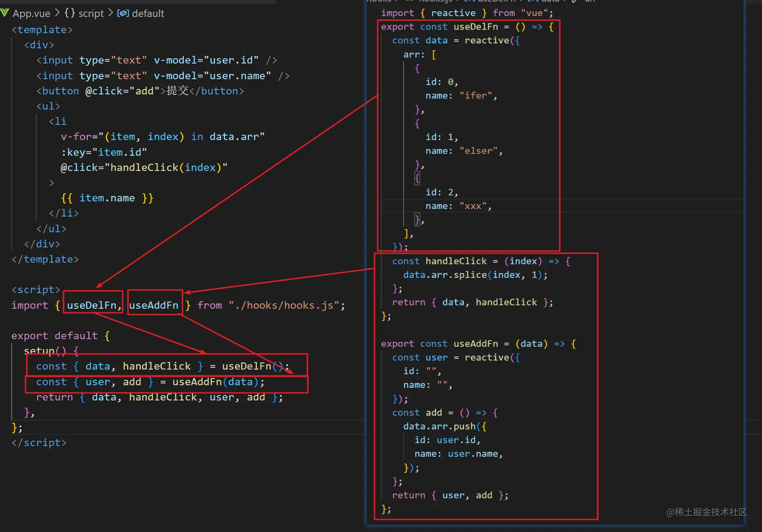This screenshot has width=762, height=532.
Task: Click the const add = () => { line
Action: [x=445, y=413]
